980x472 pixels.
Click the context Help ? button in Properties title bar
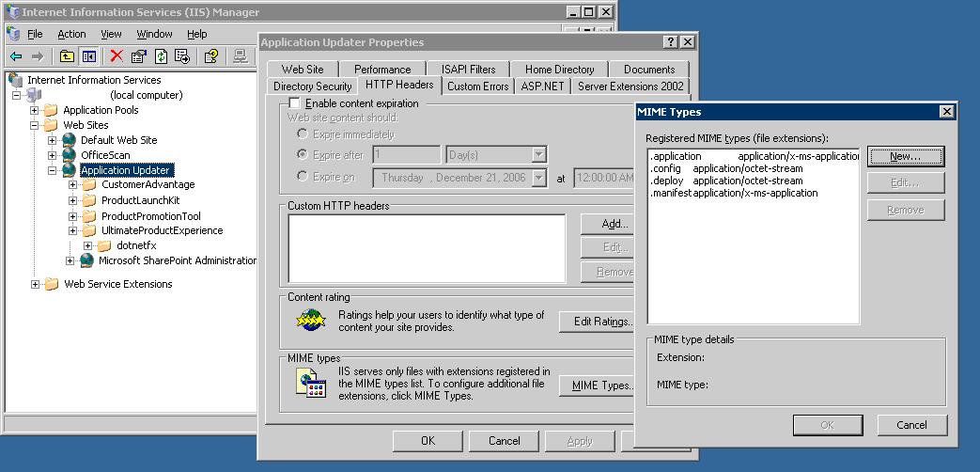click(671, 42)
